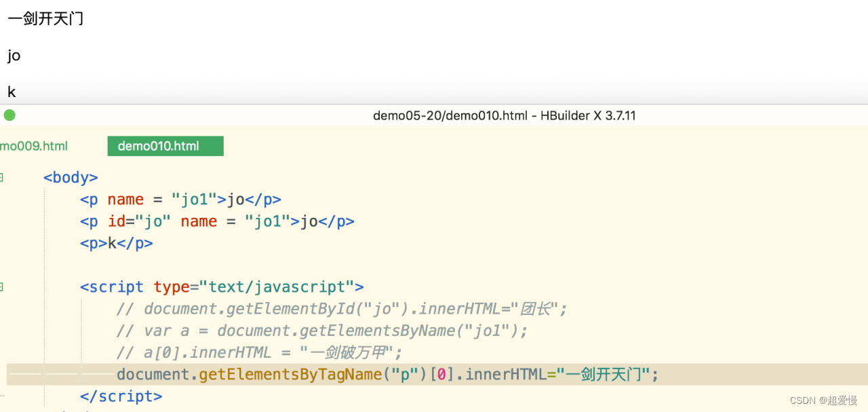Click the 'type' attribute of the script tag
Image resolution: width=868 pixels, height=412 pixels.
tap(172, 287)
